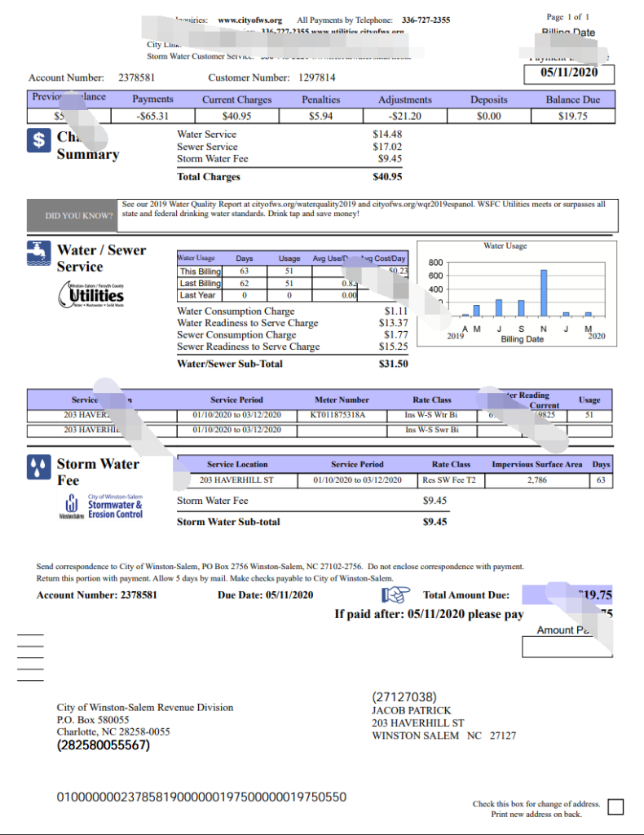Image resolution: width=644 pixels, height=835 pixels.
Task: Click the tallest bar in Water Usage chart
Action: click(544, 294)
